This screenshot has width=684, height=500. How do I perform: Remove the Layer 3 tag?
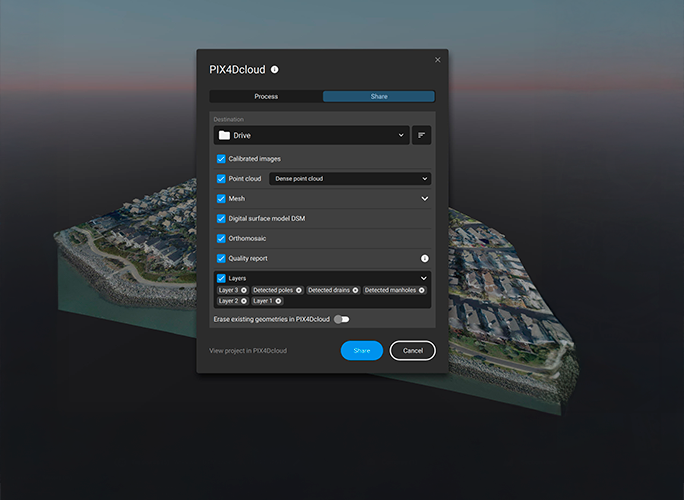[244, 290]
